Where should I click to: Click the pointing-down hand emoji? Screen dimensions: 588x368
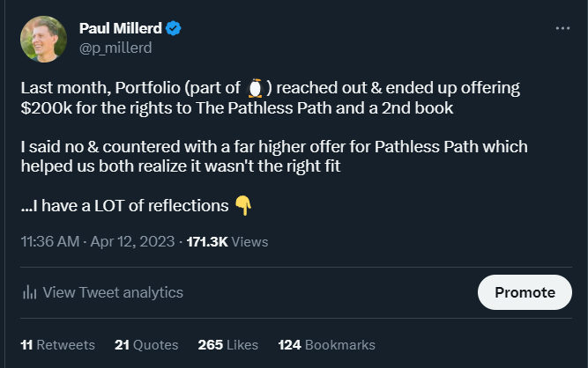(x=243, y=205)
